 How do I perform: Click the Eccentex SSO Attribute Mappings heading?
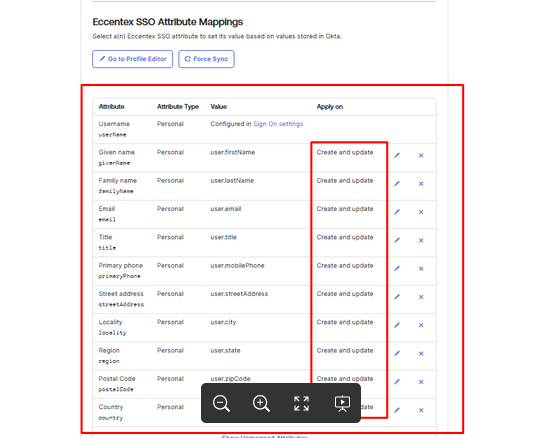click(168, 22)
